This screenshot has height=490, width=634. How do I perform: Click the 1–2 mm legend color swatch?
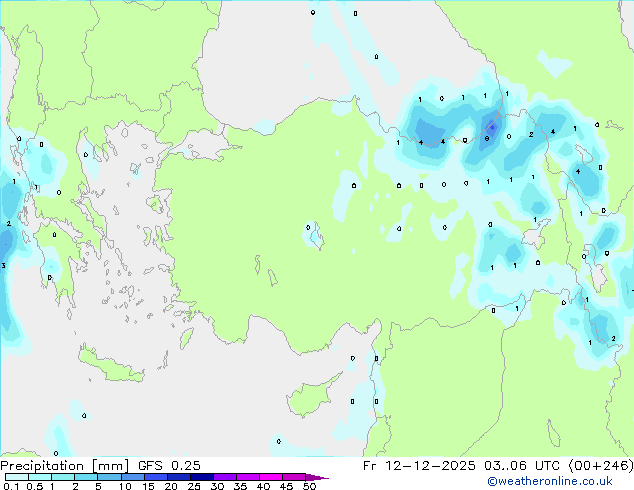coord(63,477)
